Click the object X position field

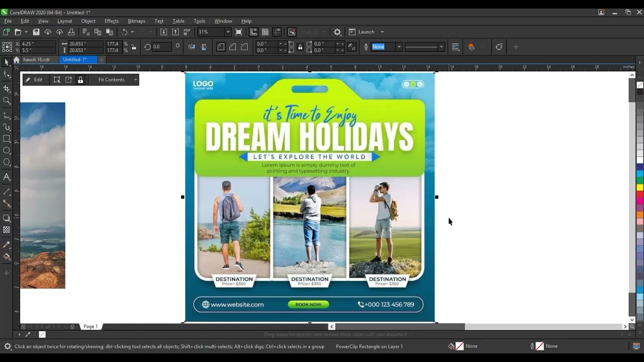point(38,44)
